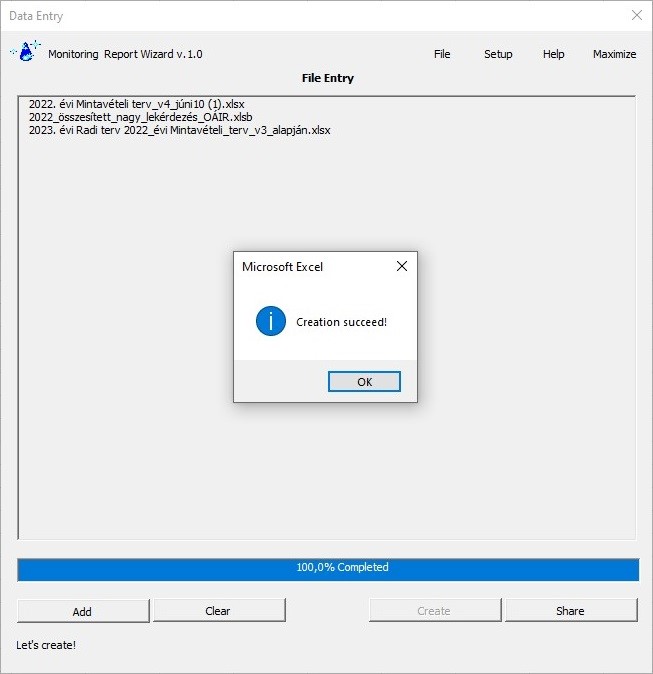Select 2022_összesített_nagy_lekérdezés_OAIR.xlsb in the list
653x674 pixels.
[x=141, y=117]
